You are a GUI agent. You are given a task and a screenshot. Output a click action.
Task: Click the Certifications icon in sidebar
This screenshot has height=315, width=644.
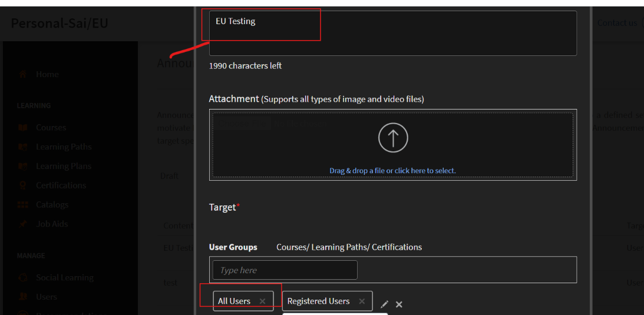23,185
